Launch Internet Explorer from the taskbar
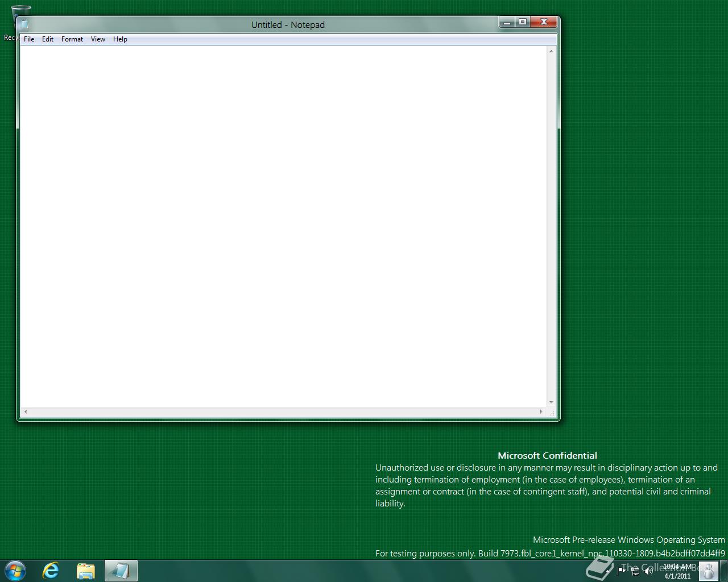 [51, 571]
